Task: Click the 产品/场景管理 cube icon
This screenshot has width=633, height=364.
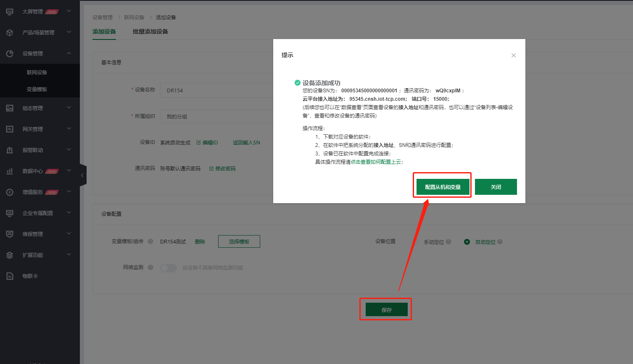Action: [x=10, y=33]
